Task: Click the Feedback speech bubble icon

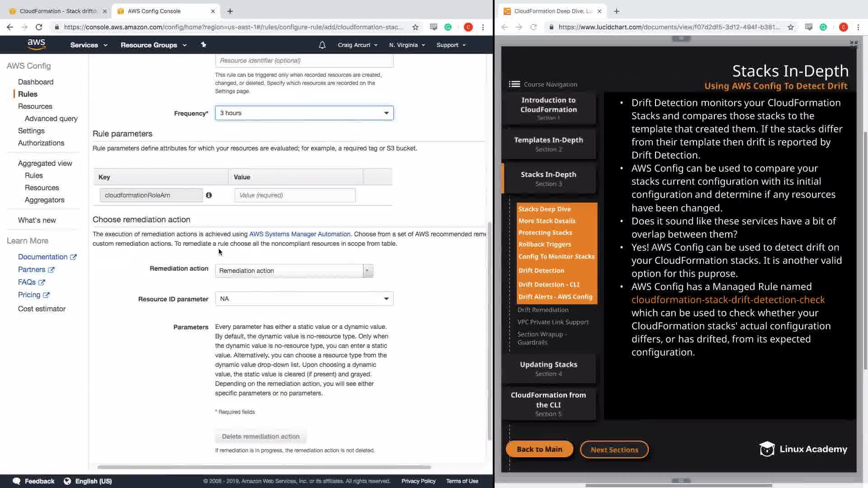Action: (17, 481)
